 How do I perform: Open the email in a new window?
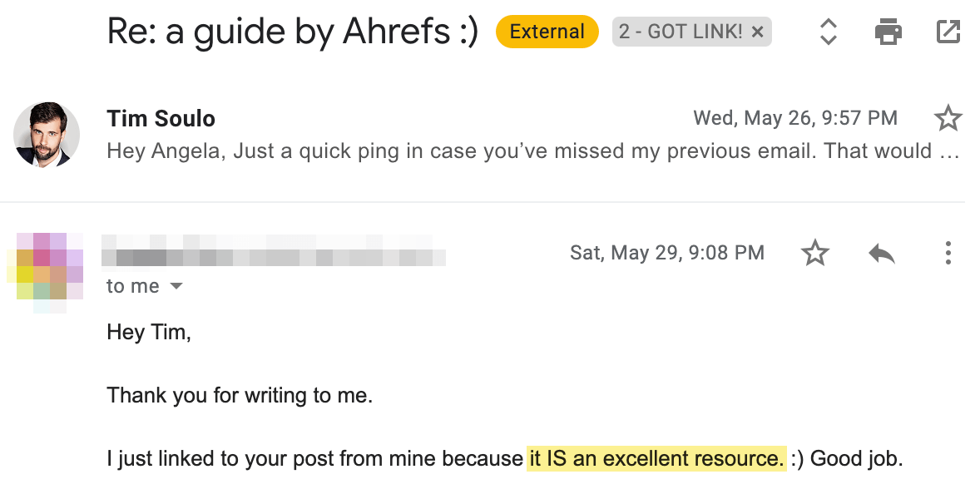point(948,32)
